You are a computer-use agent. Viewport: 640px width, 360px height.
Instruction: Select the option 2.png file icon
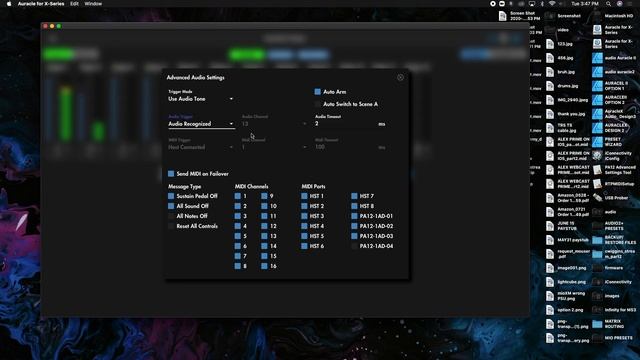550,310
